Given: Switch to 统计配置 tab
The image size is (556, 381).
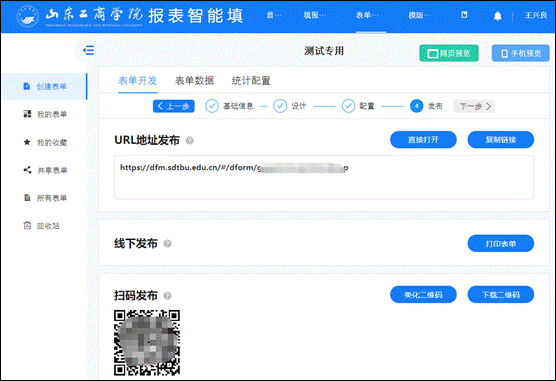Looking at the screenshot, I should pyautogui.click(x=251, y=81).
